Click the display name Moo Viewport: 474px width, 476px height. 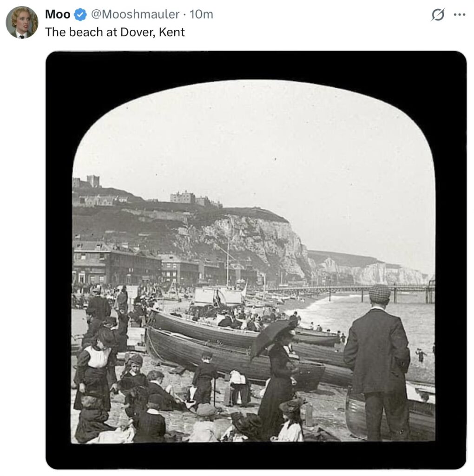tap(58, 15)
